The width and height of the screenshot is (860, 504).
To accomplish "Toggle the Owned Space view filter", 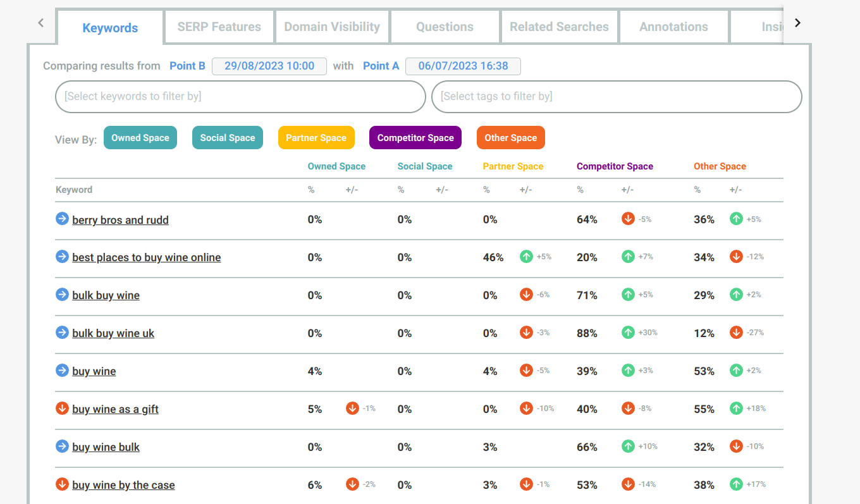I will pos(140,138).
